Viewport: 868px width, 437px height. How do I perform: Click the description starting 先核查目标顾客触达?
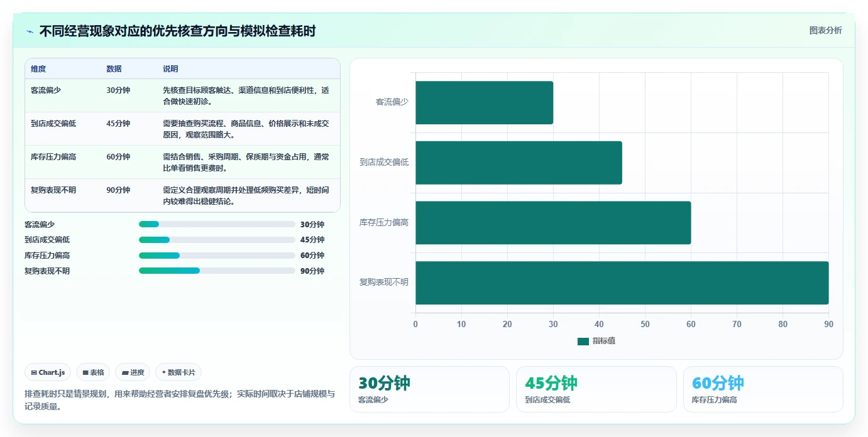(x=246, y=95)
